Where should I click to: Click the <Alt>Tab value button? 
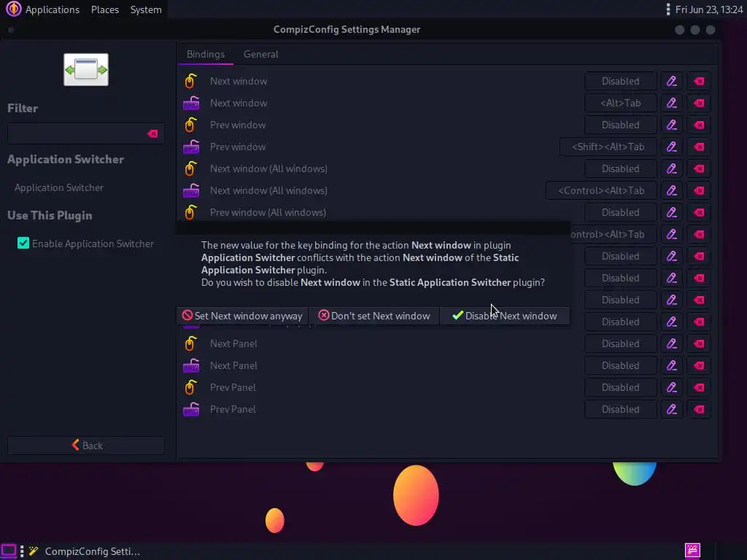pyautogui.click(x=620, y=103)
